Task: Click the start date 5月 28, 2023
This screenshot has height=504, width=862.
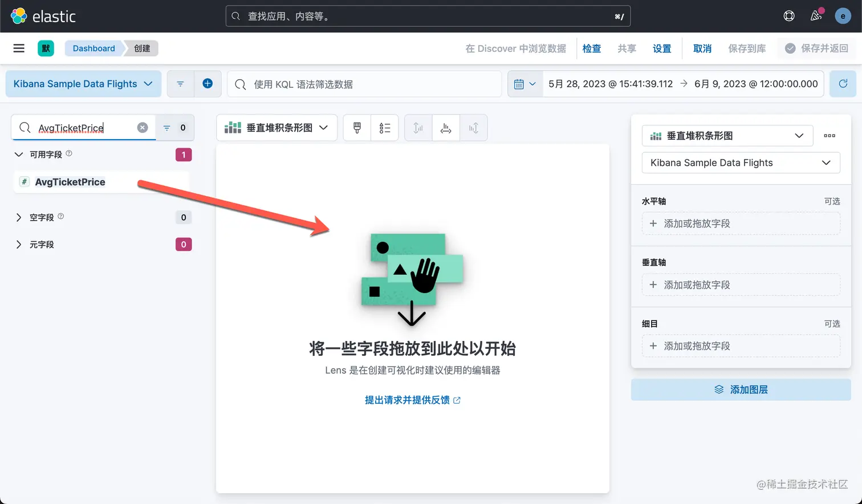Action: 610,84
